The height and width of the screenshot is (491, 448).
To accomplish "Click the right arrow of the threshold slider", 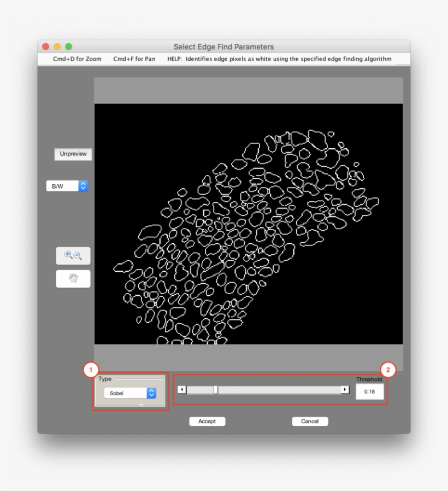I will (x=345, y=389).
